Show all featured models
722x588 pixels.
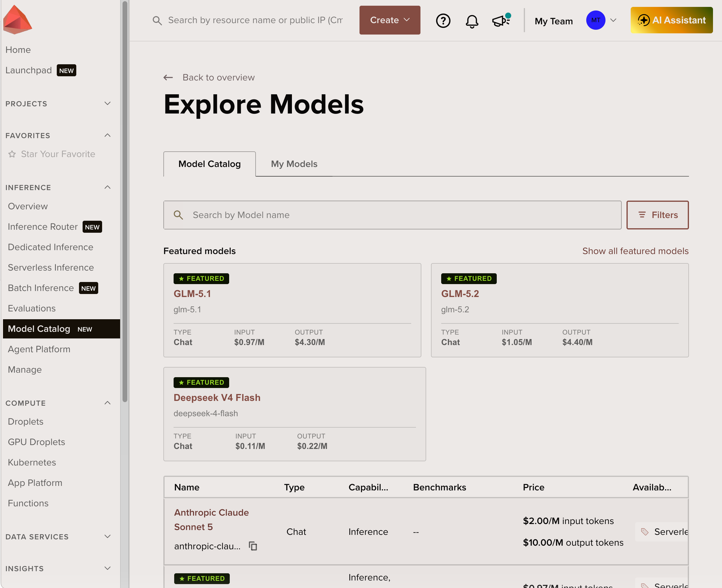(635, 251)
